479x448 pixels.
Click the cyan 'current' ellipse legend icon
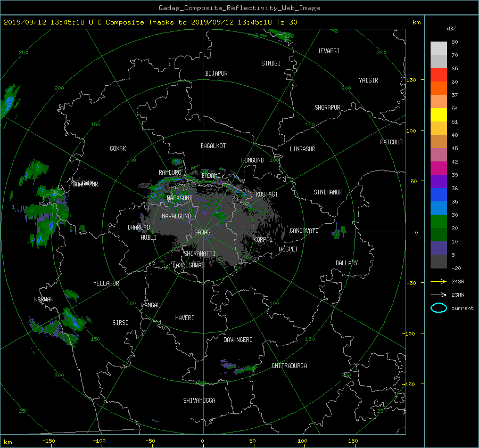click(439, 308)
